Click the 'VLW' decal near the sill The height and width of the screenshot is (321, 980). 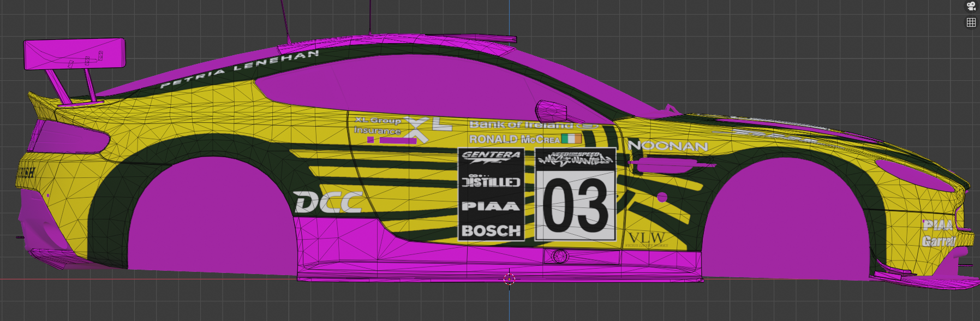(647, 239)
